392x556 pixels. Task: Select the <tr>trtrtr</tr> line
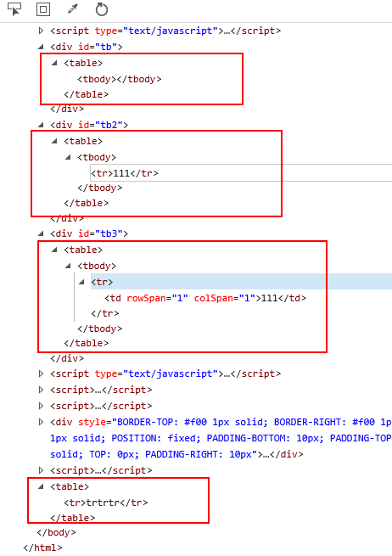click(x=105, y=503)
